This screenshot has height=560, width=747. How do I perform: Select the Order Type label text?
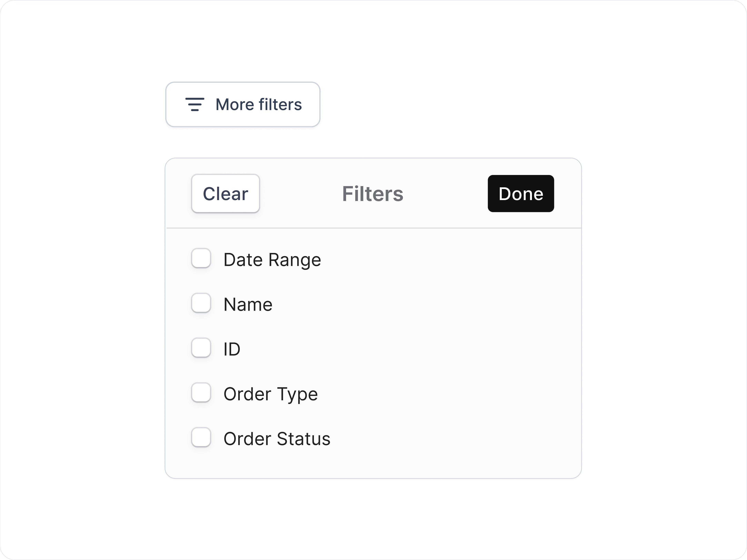[x=271, y=394]
